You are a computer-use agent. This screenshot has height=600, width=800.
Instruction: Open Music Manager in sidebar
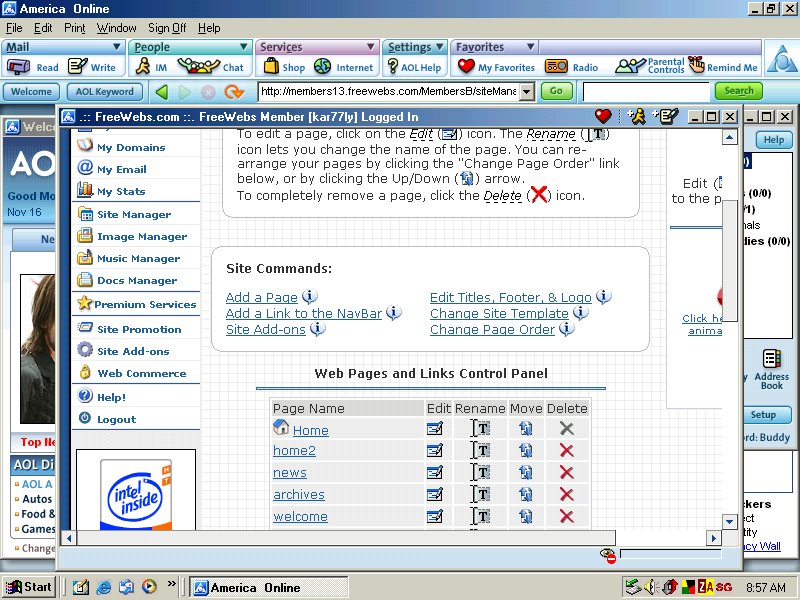(x=138, y=259)
